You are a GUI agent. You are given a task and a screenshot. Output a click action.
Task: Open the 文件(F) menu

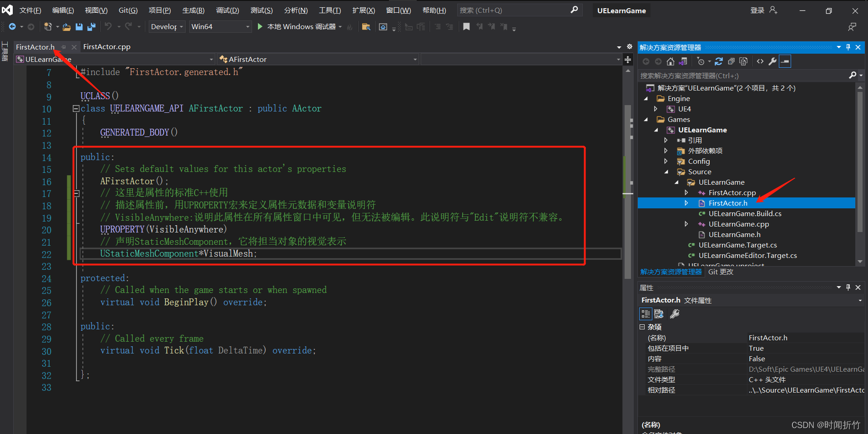[30, 10]
